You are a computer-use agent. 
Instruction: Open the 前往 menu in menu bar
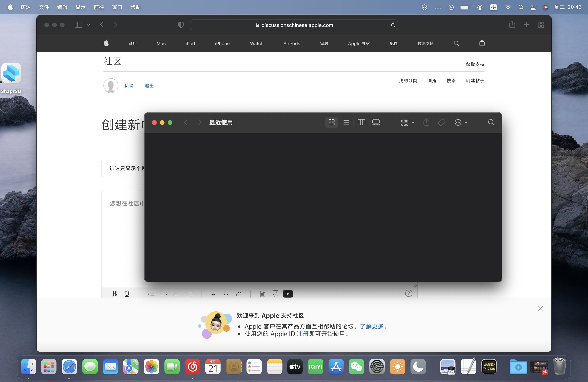pos(99,7)
